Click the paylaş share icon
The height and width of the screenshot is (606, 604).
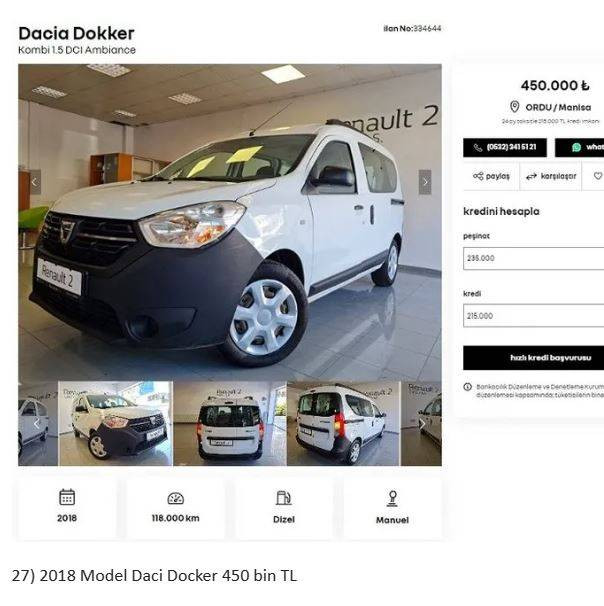[478, 176]
